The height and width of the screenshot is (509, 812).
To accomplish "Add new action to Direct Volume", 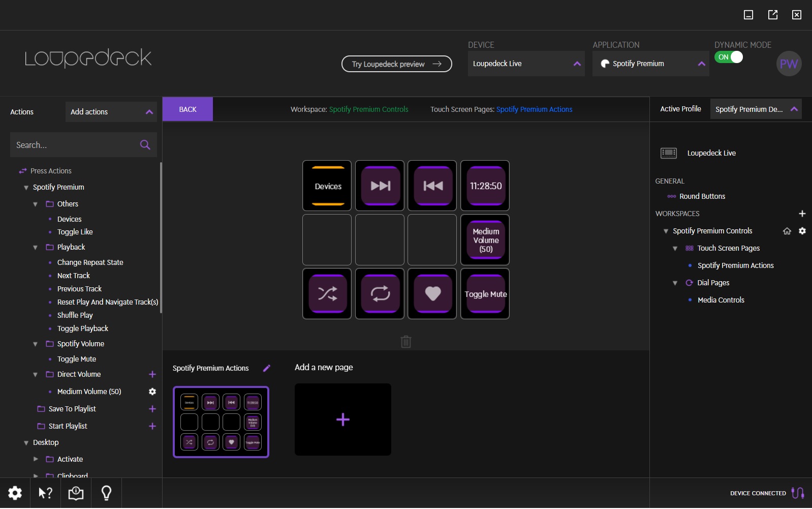I will pyautogui.click(x=152, y=374).
